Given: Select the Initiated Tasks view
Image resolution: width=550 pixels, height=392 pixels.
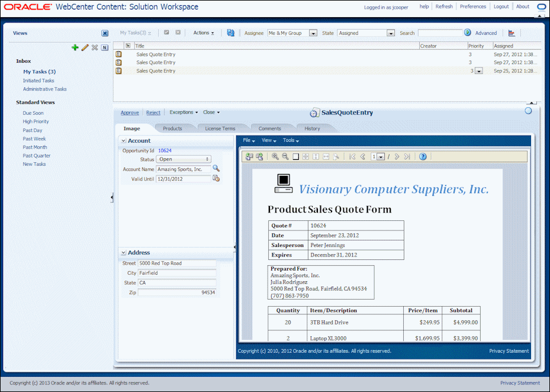Looking at the screenshot, I should coord(38,81).
